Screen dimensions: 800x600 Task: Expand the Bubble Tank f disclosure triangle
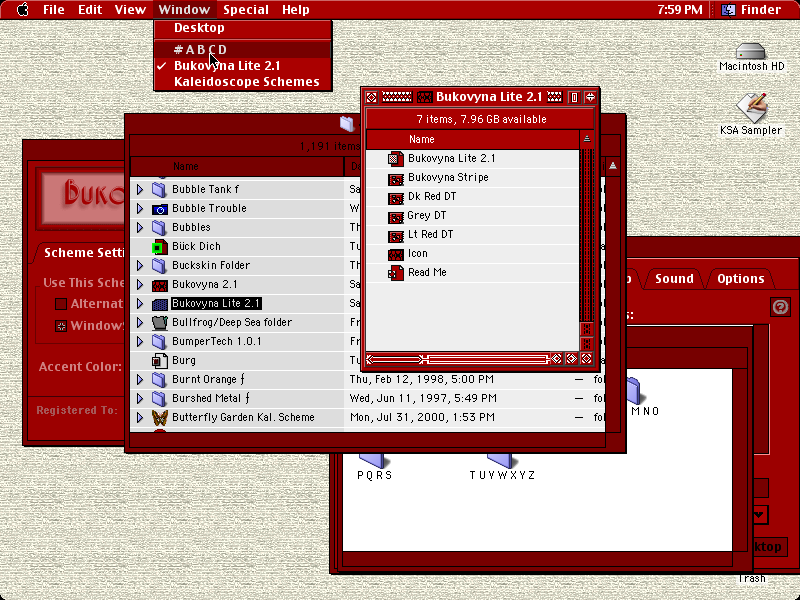point(140,189)
